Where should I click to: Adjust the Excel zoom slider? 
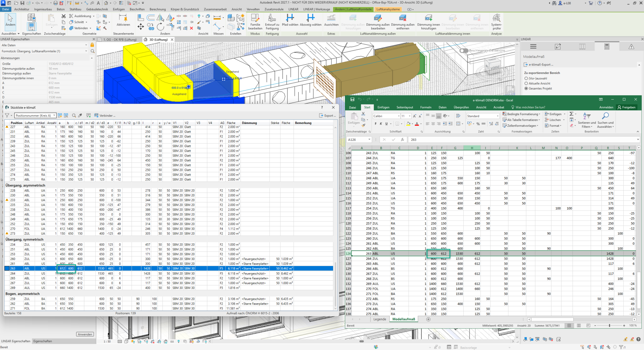[609, 325]
